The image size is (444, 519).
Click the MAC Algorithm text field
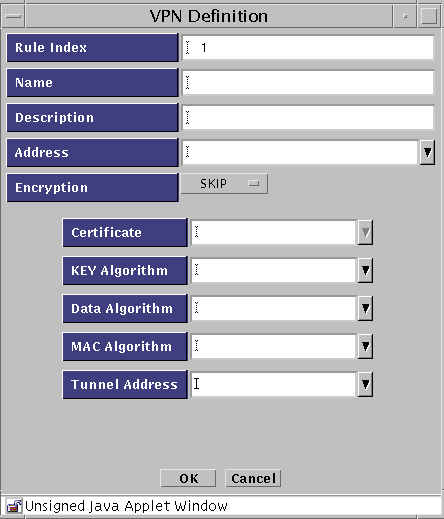(273, 346)
